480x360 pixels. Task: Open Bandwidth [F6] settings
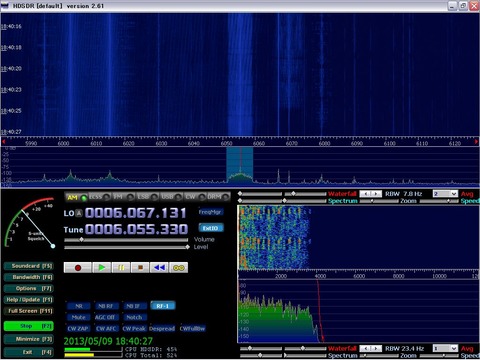coord(28,277)
